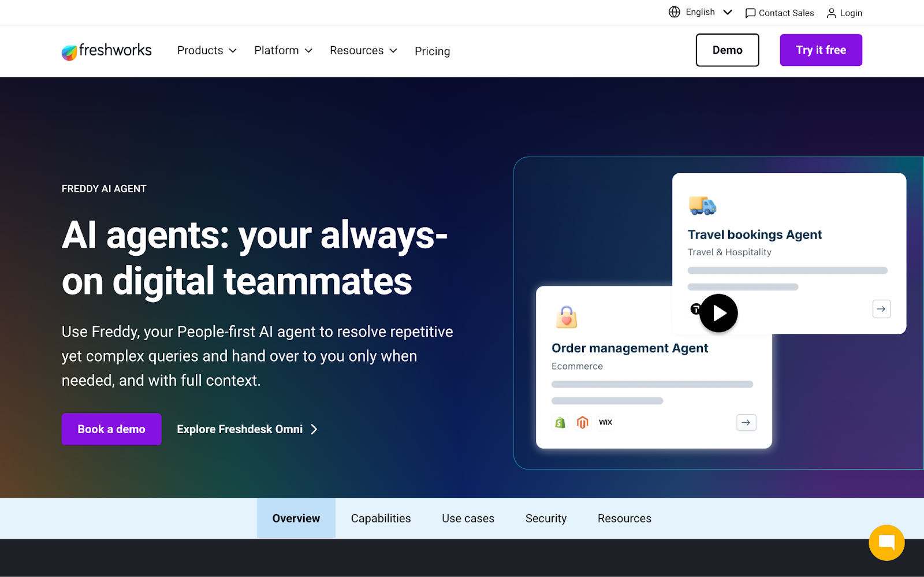Screen dimensions: 924x577
Task: Select the Security tab
Action: click(x=546, y=519)
